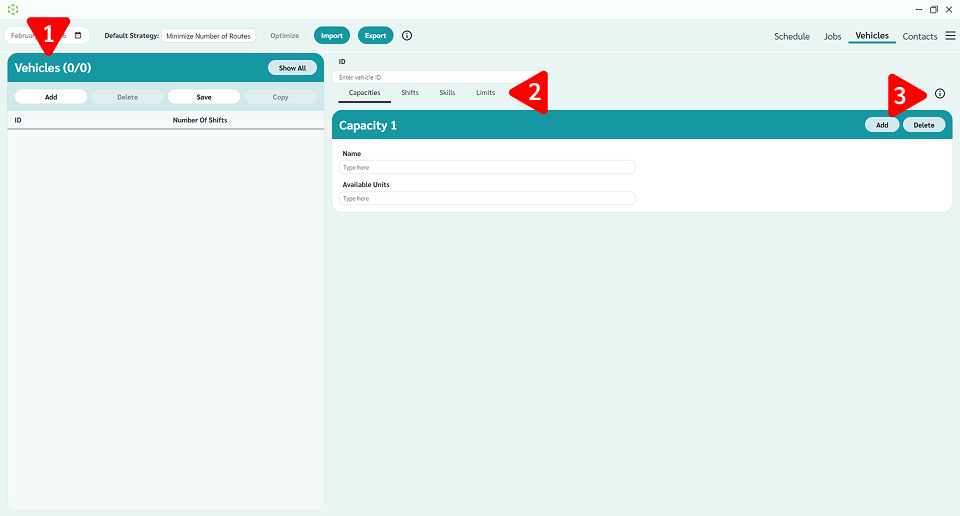This screenshot has width=960, height=516.
Task: Open the Contacts page
Action: point(919,36)
